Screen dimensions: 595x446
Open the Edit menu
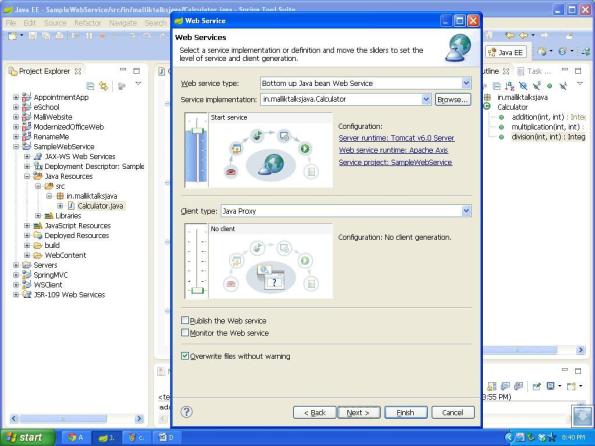[29, 23]
